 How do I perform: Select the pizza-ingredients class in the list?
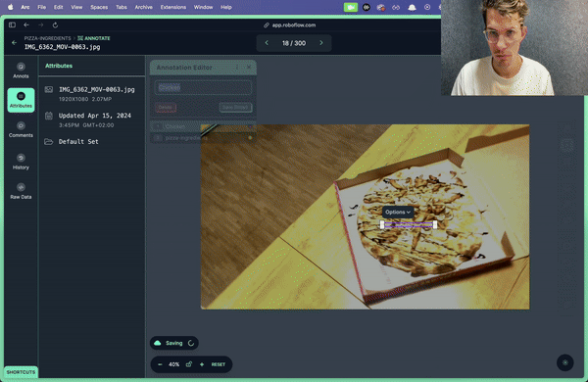203,138
